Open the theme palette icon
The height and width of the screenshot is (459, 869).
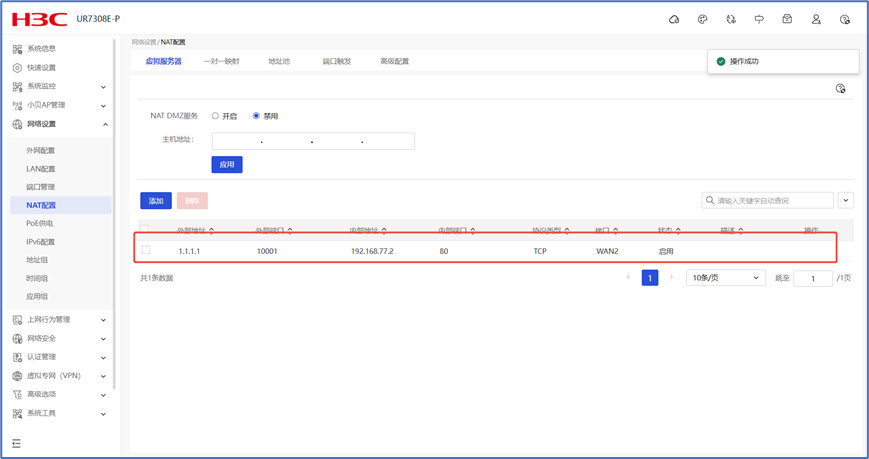pyautogui.click(x=702, y=19)
